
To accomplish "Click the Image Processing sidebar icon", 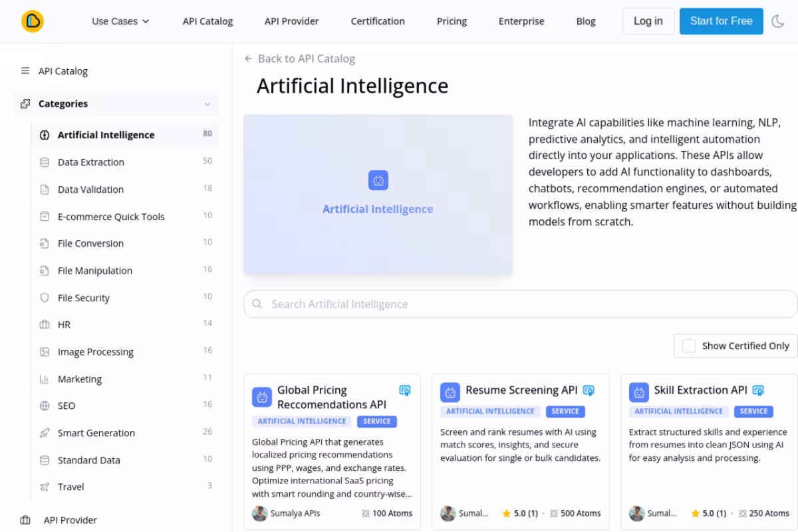I will [x=45, y=352].
